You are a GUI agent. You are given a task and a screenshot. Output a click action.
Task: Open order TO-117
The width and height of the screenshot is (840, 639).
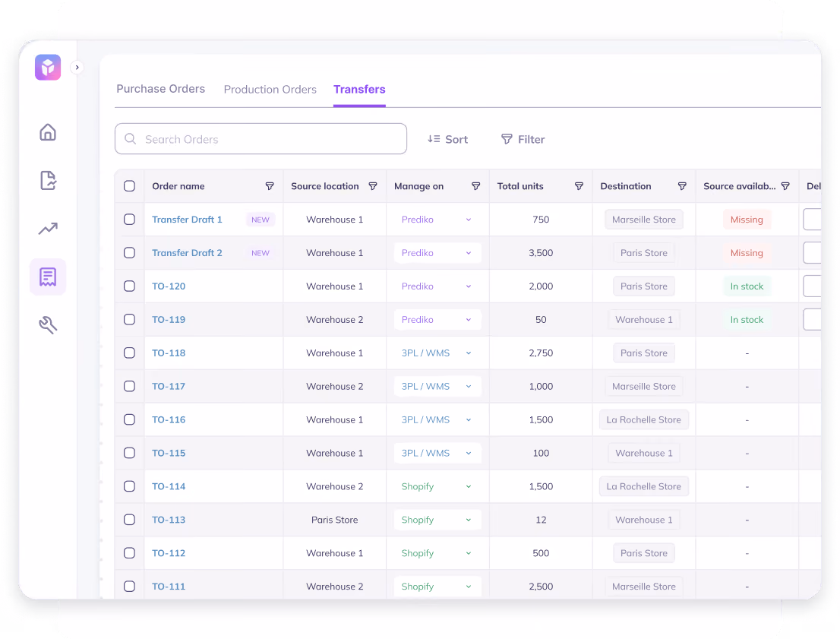tap(169, 386)
